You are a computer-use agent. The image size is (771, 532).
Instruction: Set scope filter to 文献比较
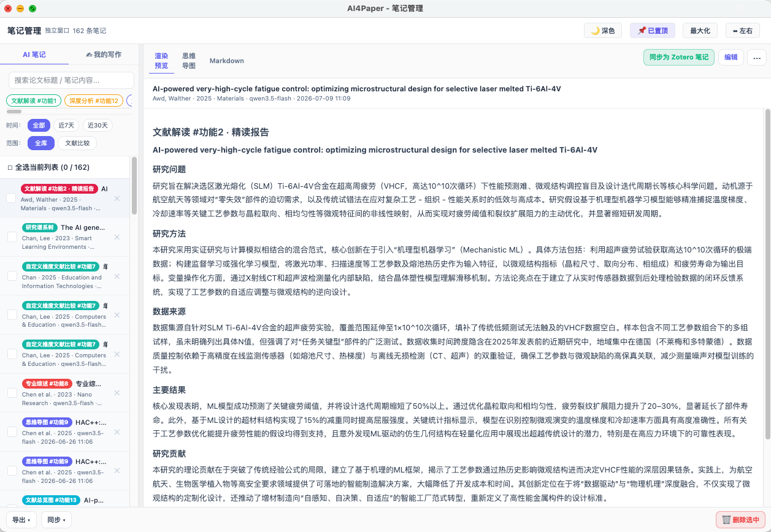coord(77,143)
